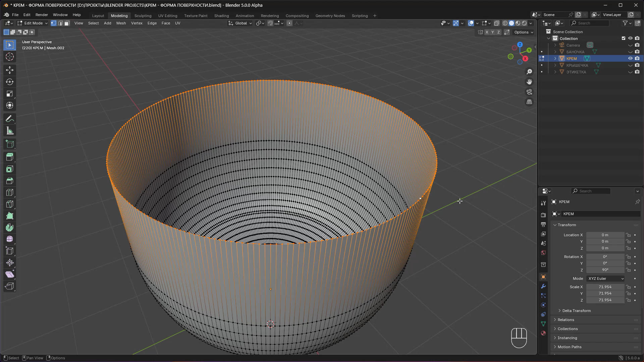
Task: Click the Scale X value field
Action: (605, 287)
